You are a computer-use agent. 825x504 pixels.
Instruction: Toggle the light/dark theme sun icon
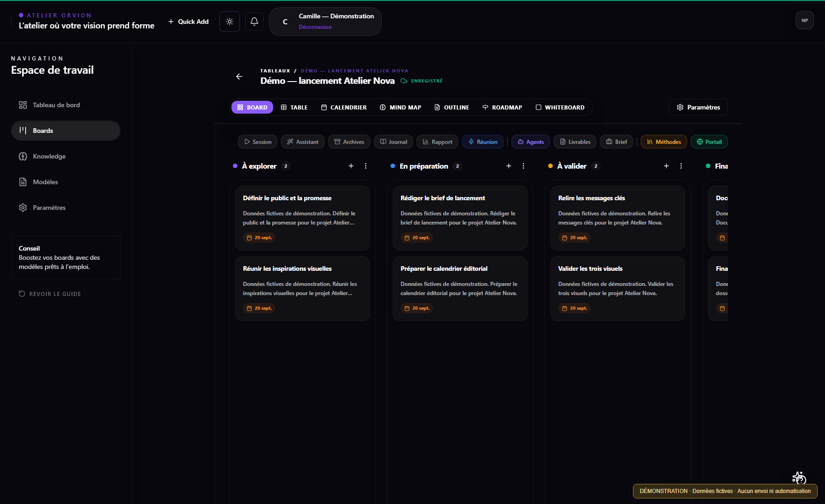pyautogui.click(x=230, y=22)
